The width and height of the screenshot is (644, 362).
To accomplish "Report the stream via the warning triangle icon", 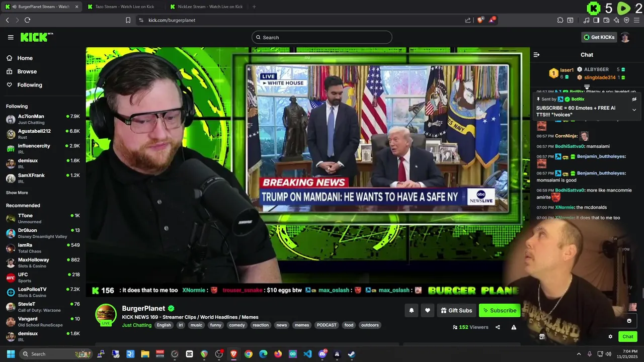I will 514,327.
